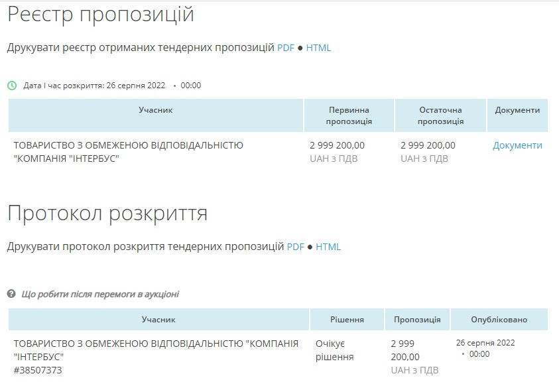The height and width of the screenshot is (392, 559).
Task: Click the 'Опубліковано' column header
Action: tap(499, 320)
